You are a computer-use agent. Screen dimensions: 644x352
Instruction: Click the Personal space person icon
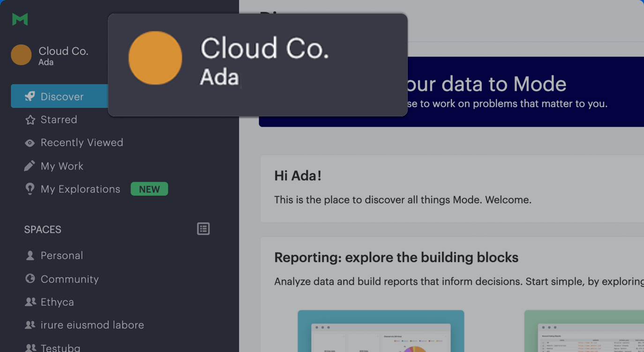30,255
